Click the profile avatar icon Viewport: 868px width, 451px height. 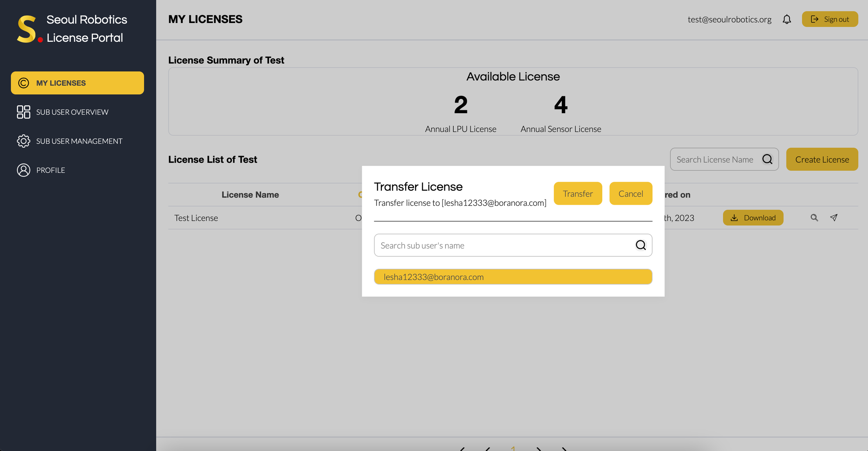coord(23,170)
